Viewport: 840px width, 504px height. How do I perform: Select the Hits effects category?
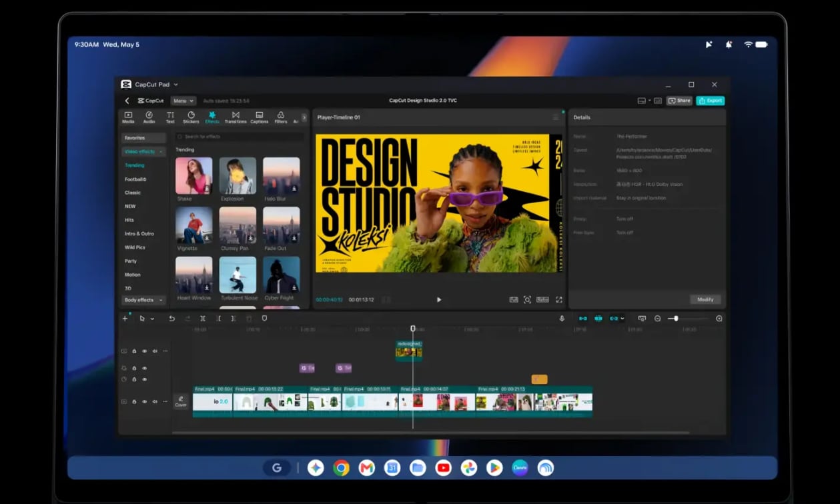pos(129,220)
